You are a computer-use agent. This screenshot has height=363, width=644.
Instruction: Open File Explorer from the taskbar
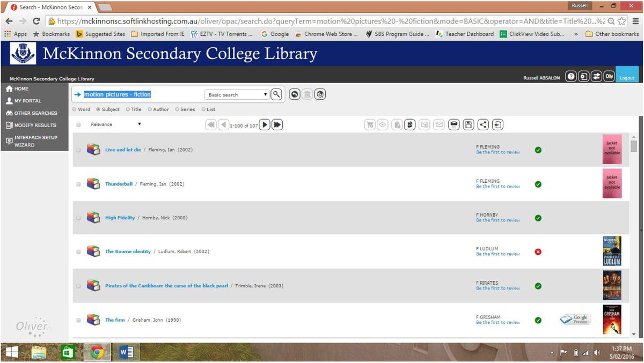point(39,352)
